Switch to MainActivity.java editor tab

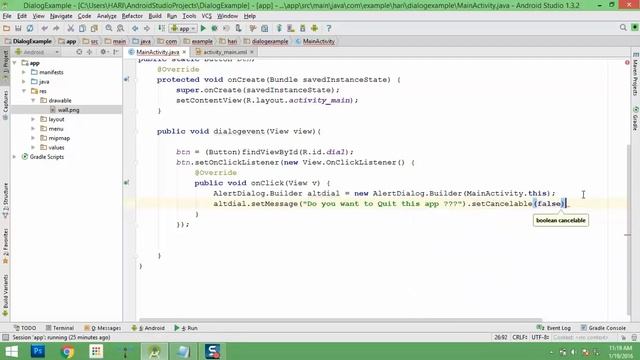[x=158, y=52]
